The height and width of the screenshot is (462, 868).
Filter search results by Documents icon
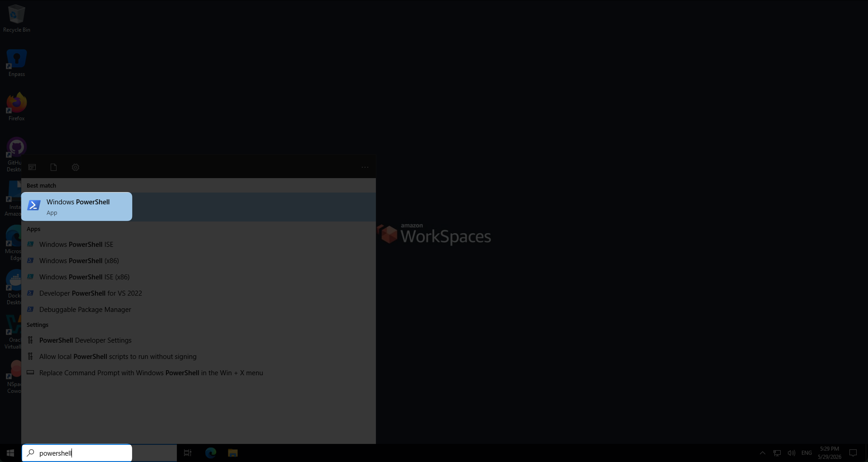pyautogui.click(x=54, y=167)
